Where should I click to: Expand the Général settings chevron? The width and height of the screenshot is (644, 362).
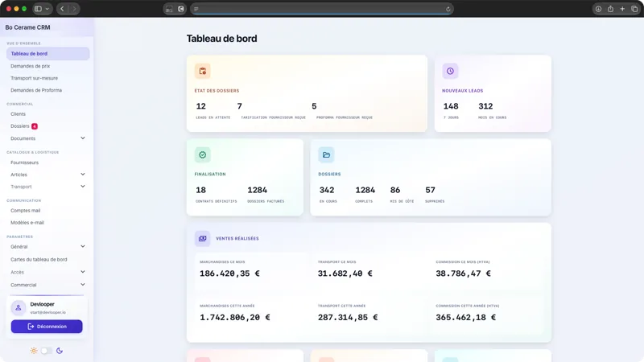pyautogui.click(x=83, y=247)
